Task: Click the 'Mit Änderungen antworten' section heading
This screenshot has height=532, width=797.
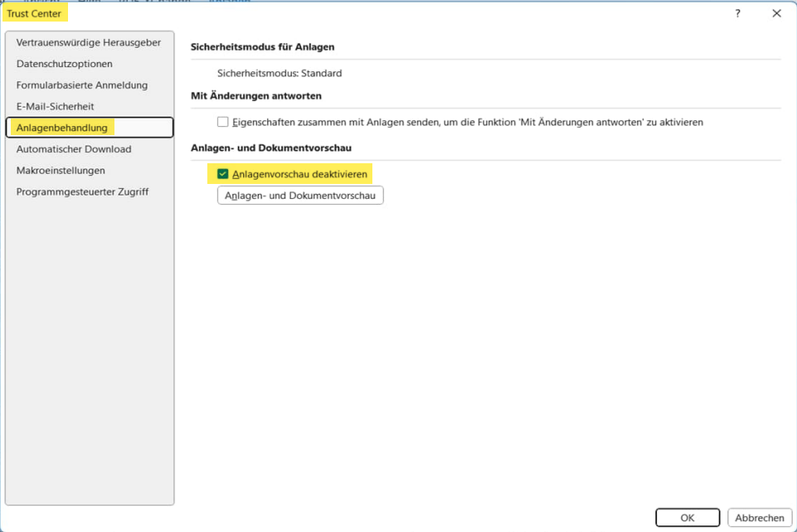Action: tap(256, 96)
